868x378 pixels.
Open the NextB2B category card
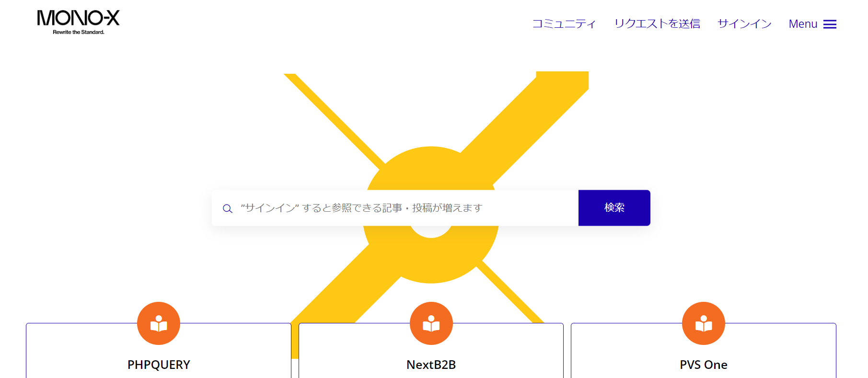[431, 351]
